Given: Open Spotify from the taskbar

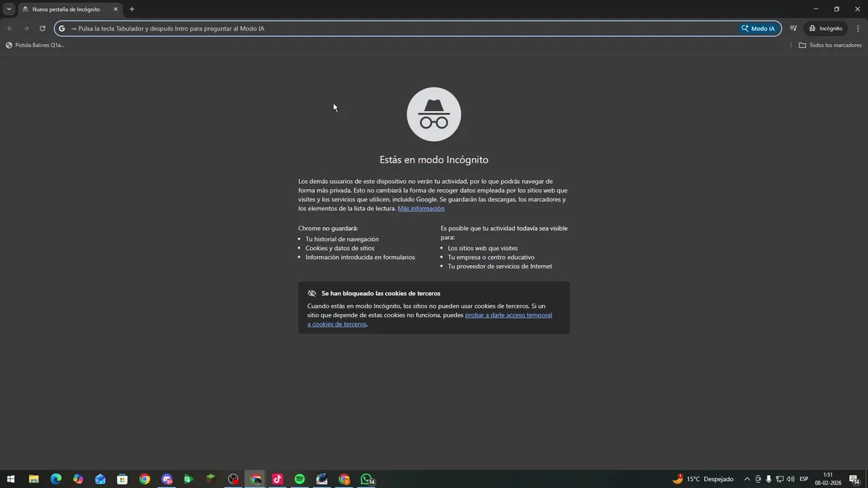Looking at the screenshot, I should [x=300, y=479].
